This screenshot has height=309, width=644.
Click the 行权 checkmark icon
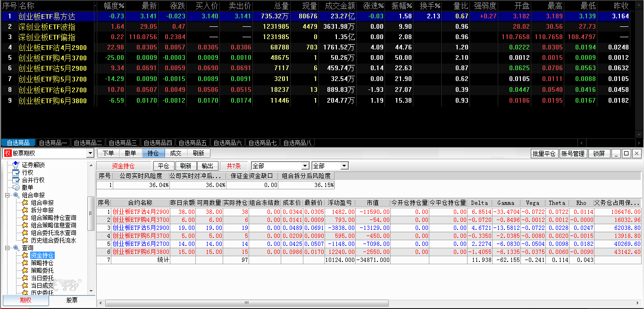[16, 172]
